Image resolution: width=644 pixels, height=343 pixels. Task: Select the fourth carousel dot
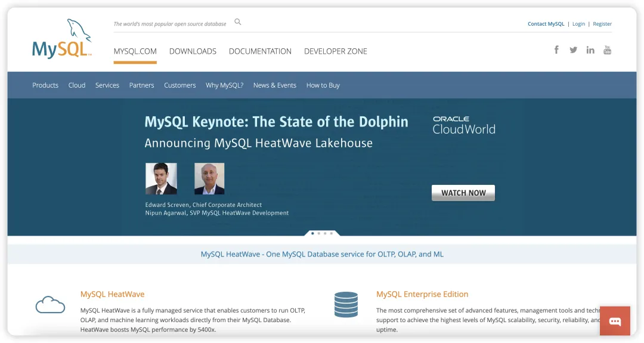[x=331, y=233]
